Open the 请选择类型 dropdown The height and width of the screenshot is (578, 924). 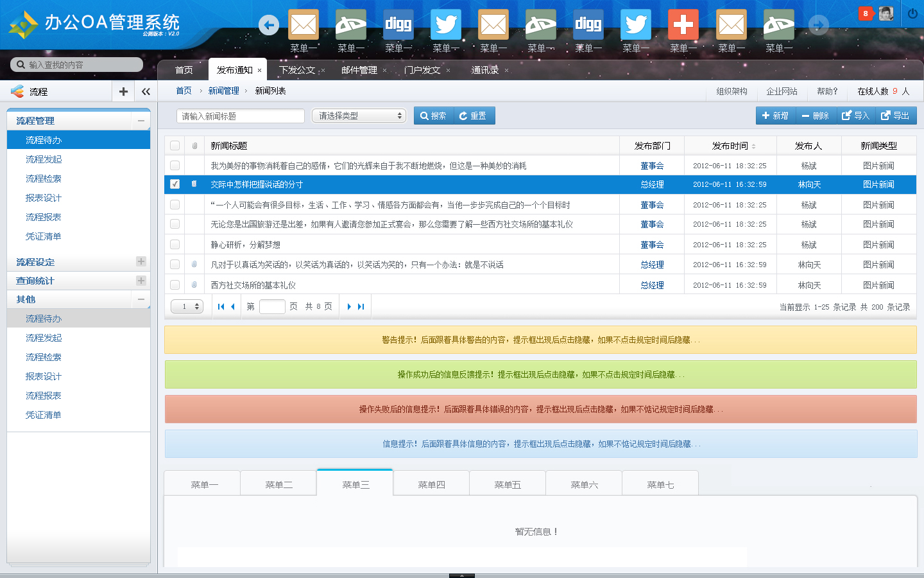(357, 116)
